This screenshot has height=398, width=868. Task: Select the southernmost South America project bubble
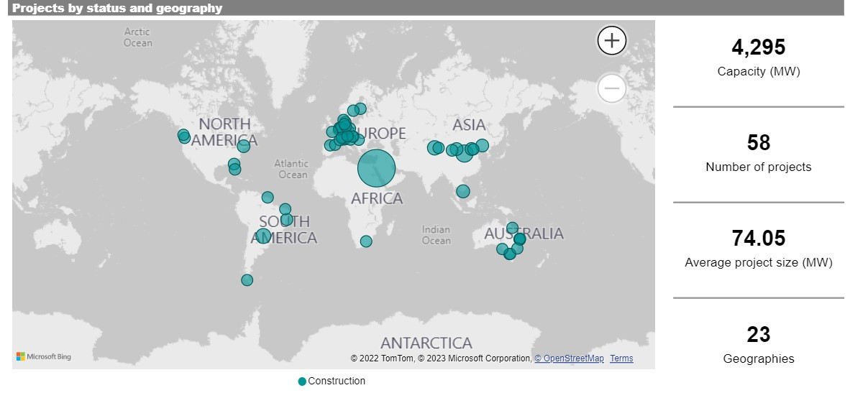(x=247, y=280)
